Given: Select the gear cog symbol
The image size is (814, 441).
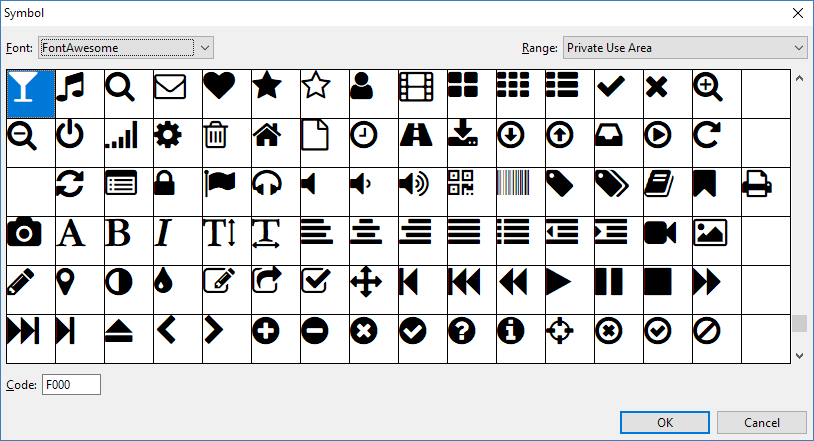Looking at the screenshot, I should coord(178,142).
